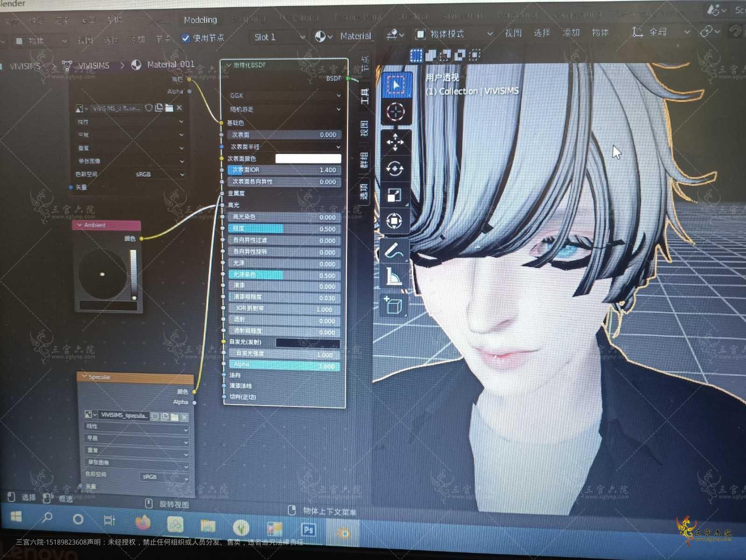
Task: Open Photoshop from the taskbar
Action: 308,531
